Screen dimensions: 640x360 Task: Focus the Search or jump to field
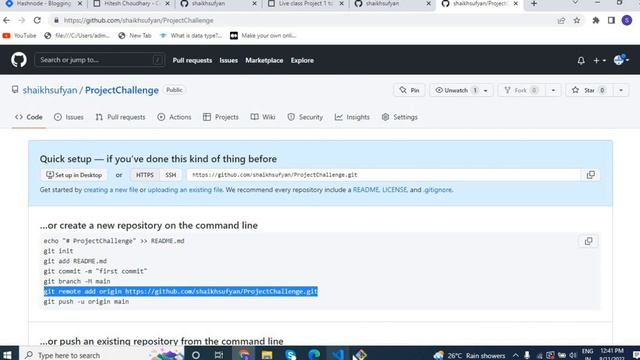click(x=100, y=60)
